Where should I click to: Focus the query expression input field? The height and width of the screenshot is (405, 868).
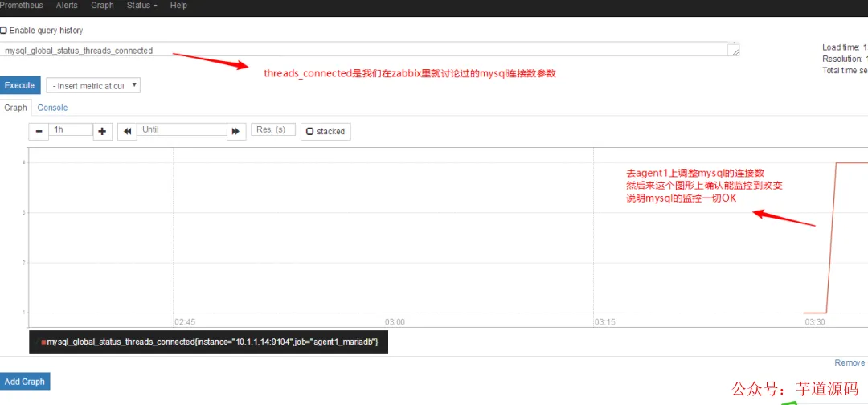point(369,50)
